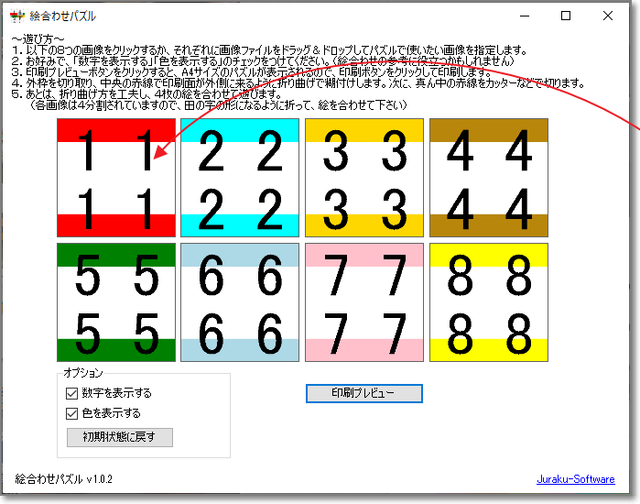Pick the light blue number 6 image
Viewport: 640px width, 504px height.
[240, 303]
